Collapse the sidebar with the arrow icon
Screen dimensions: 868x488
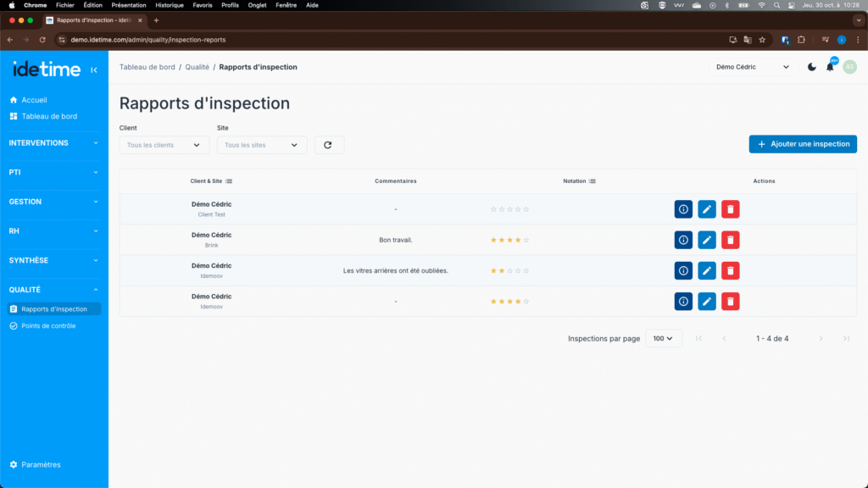click(93, 69)
